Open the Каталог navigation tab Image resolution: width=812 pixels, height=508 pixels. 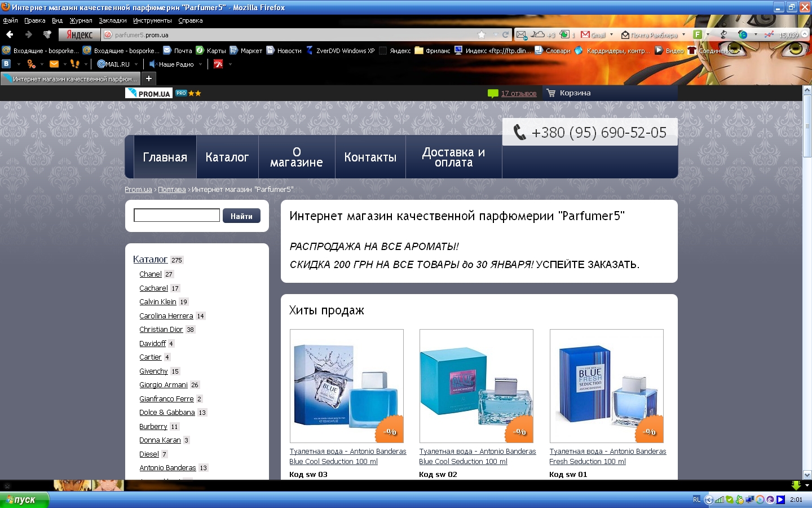227,157
